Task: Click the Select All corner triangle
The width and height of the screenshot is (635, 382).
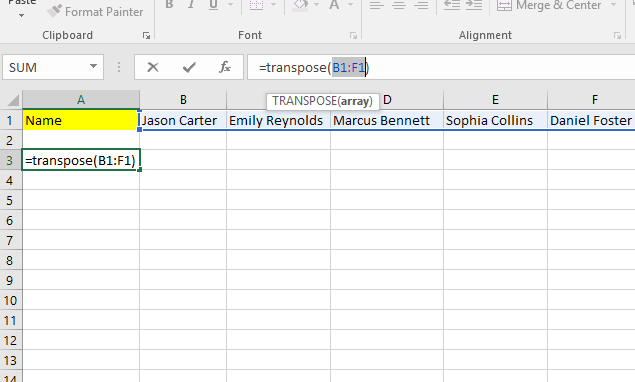Action: click(12, 100)
